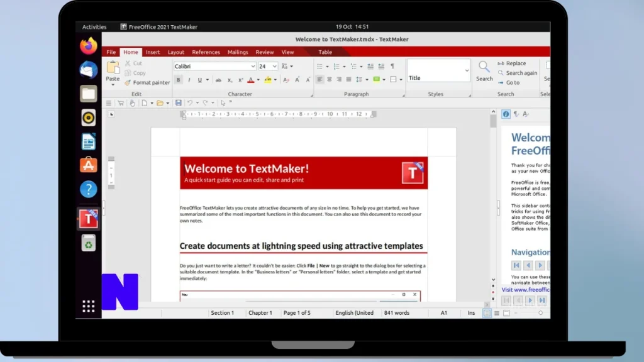Switch to the Mailings ribbon tab
The width and height of the screenshot is (644, 362).
[238, 52]
